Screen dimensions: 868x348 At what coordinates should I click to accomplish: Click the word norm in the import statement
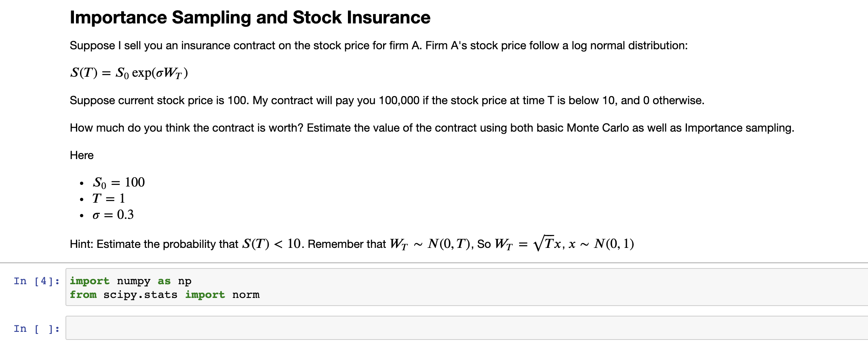245,295
